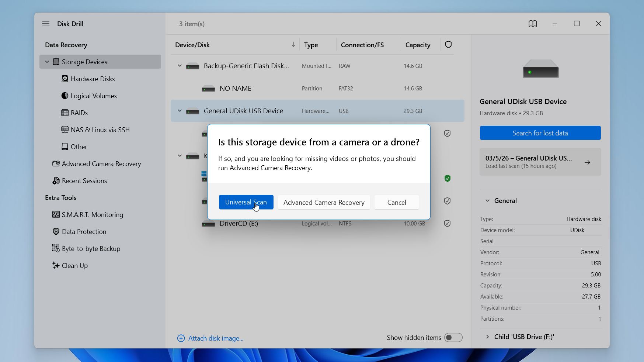Launch Byte-to-byte Backup tool

click(x=91, y=248)
